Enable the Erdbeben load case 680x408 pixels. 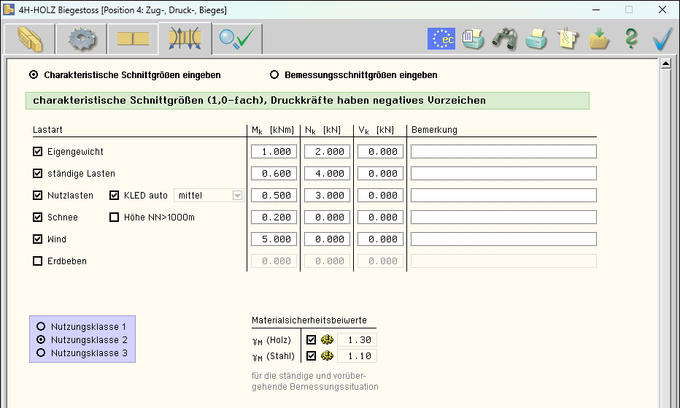click(x=38, y=261)
